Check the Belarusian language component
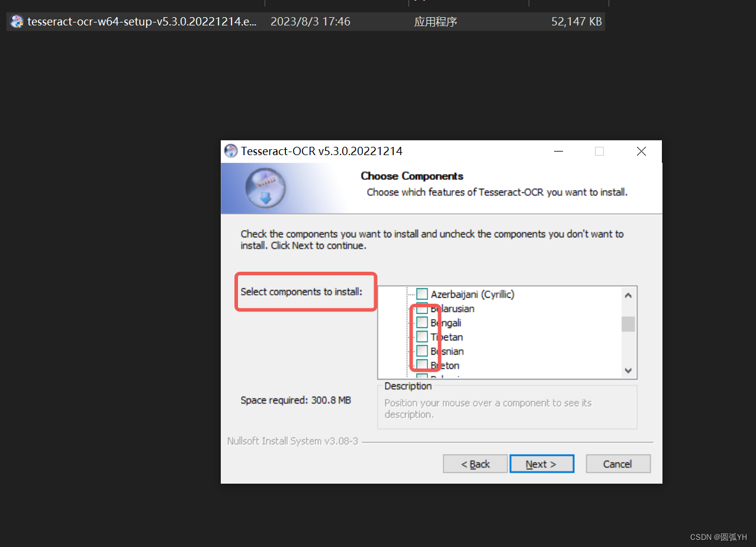Image resolution: width=756 pixels, height=547 pixels. point(423,308)
